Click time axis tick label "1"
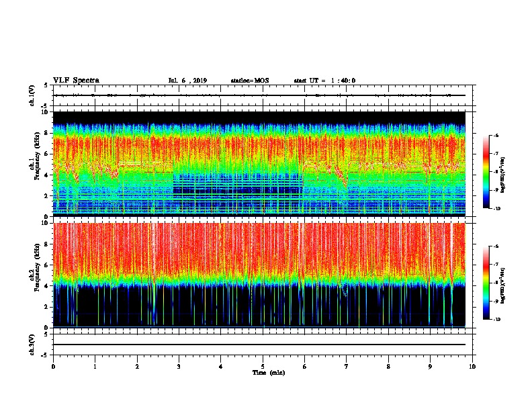This screenshot has height=411, width=532. click(95, 367)
